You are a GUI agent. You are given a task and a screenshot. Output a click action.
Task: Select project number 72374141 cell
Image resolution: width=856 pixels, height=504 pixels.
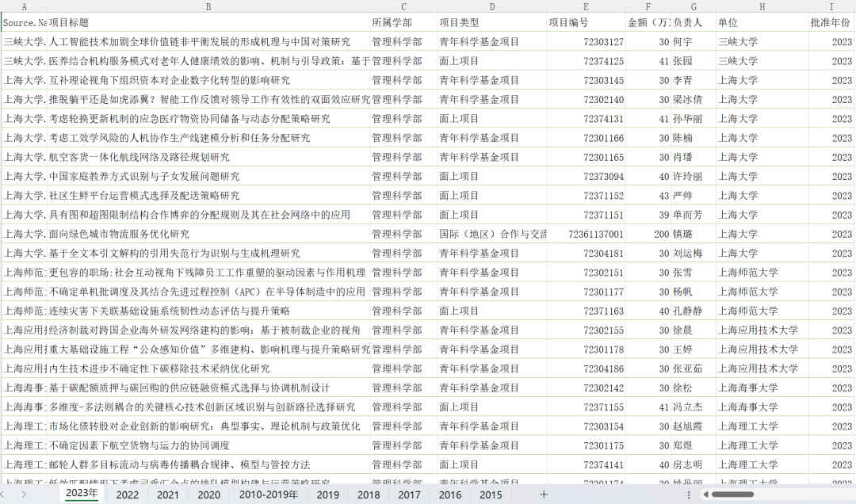(586, 464)
